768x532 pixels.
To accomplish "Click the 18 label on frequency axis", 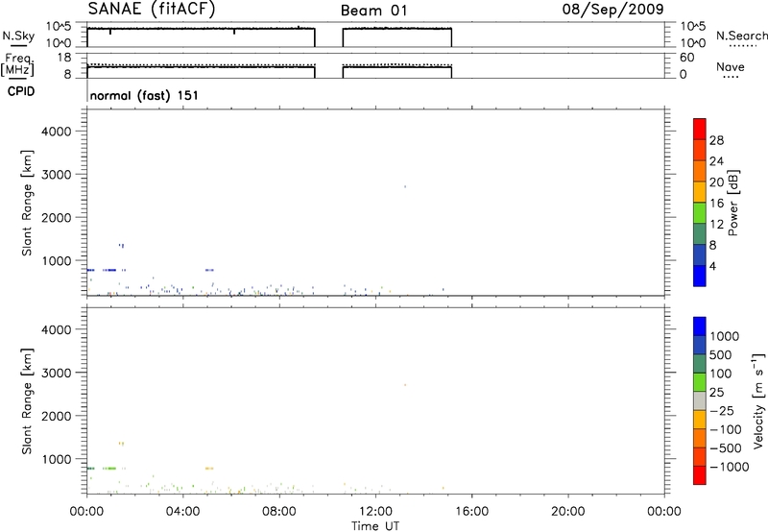I will tap(64, 58).
